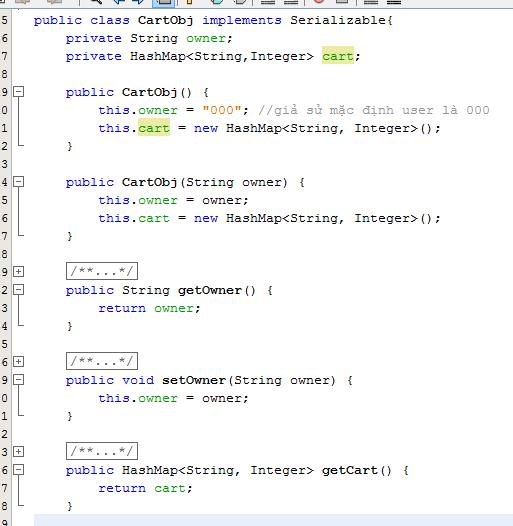Click the shift line left toolbar icon

(x=268, y=1)
